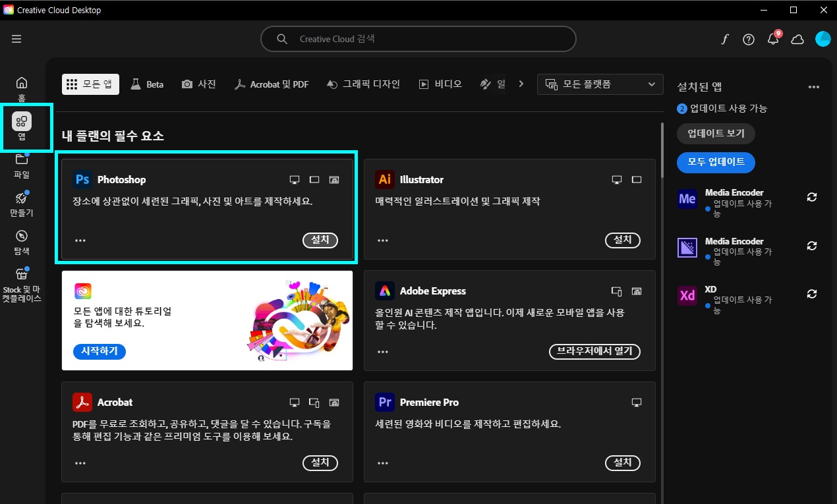Click the Creative Cloud search field

point(418,39)
